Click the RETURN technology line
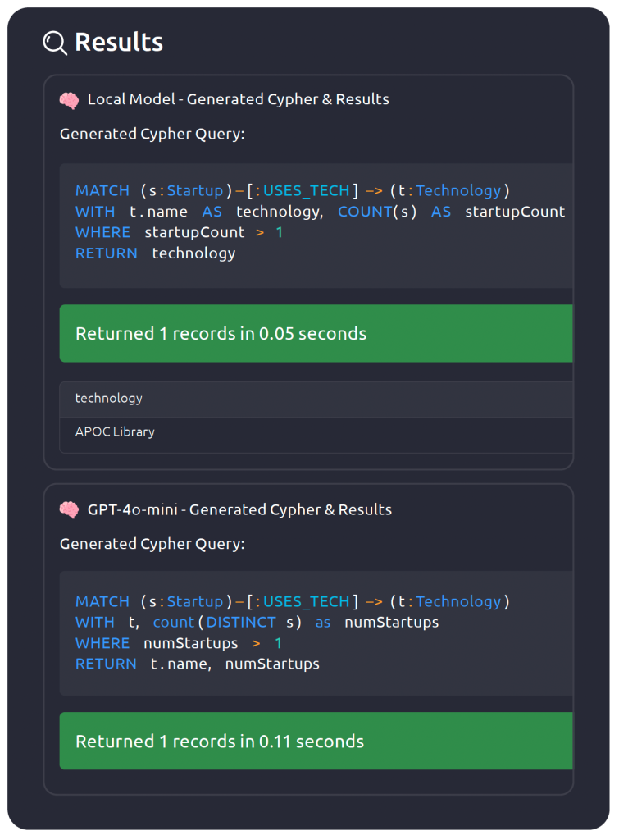 156,253
